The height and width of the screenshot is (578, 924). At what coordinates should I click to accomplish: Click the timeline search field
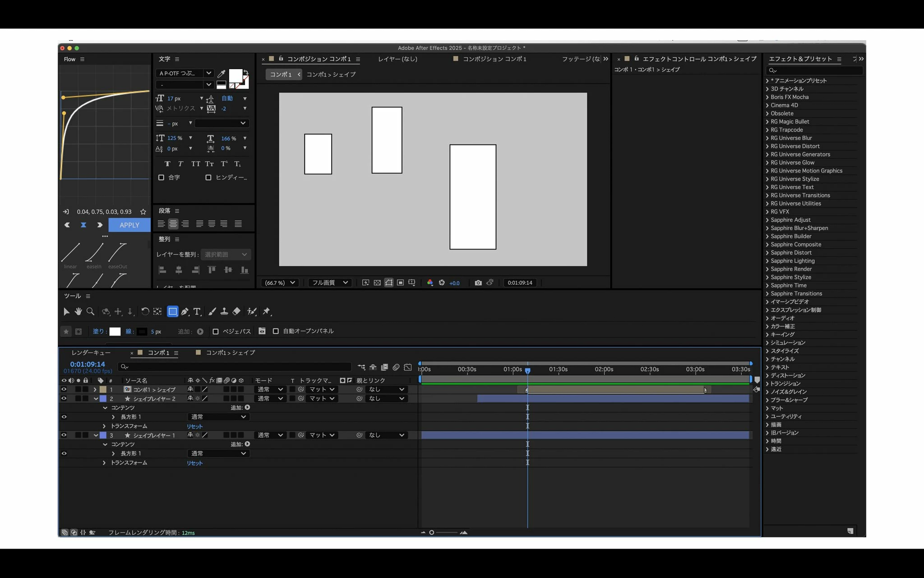click(235, 367)
